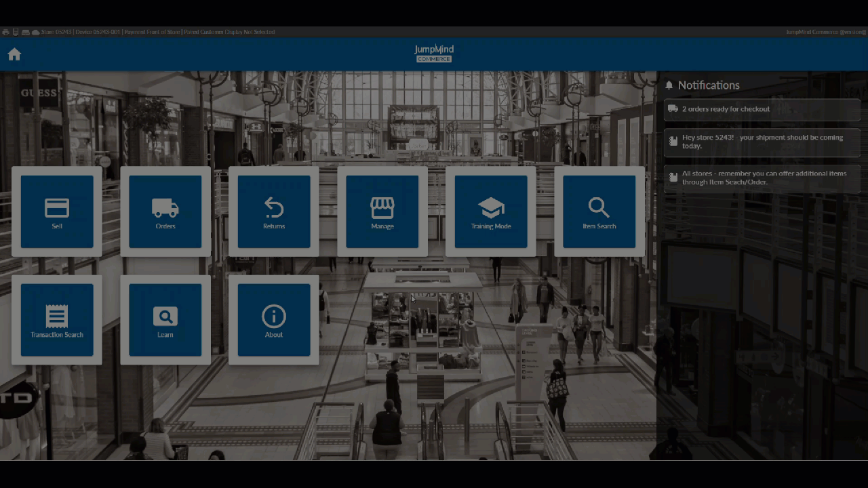Screen dimensions: 868x488
Task: Start a return via Returns tile
Action: [x=274, y=212]
